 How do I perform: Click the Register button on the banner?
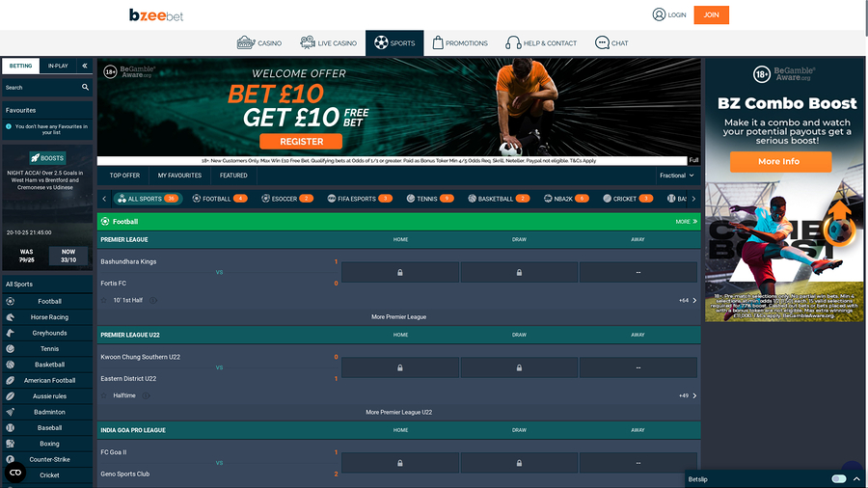click(x=301, y=142)
